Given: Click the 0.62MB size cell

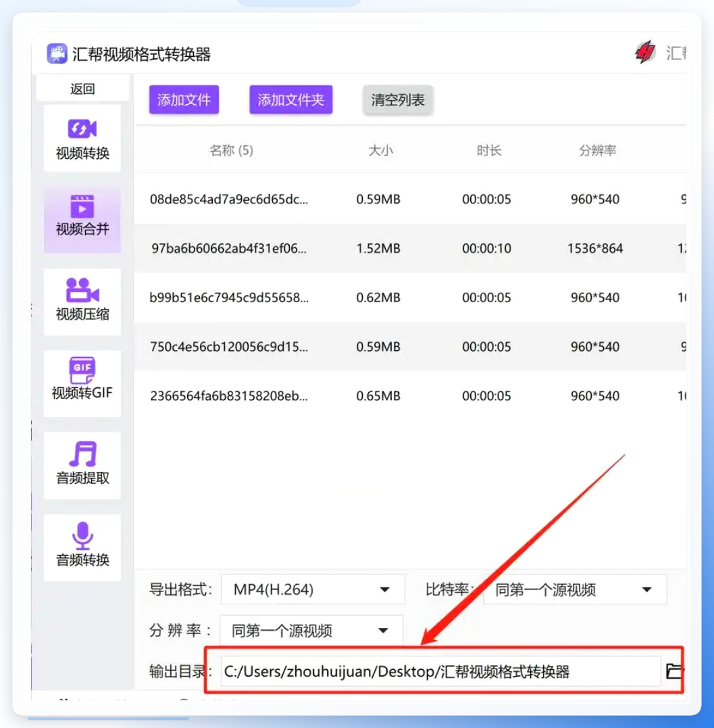Looking at the screenshot, I should 378,297.
